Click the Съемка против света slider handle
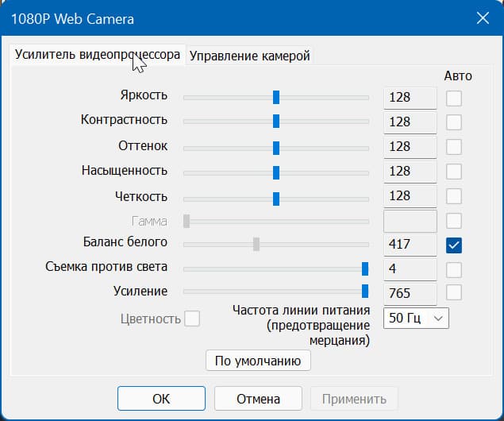This screenshot has width=504, height=421. (365, 268)
